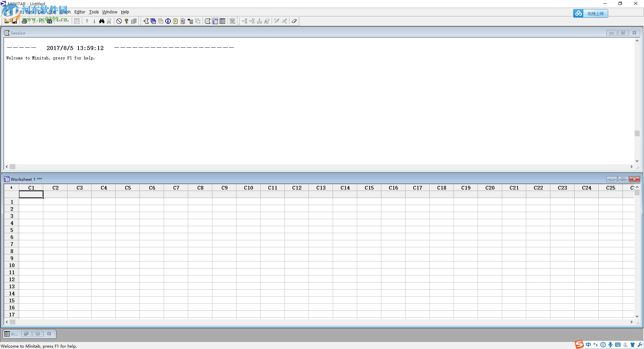Click the Next Command down arrow icon
This screenshot has height=349, width=644.
pyautogui.click(x=94, y=21)
